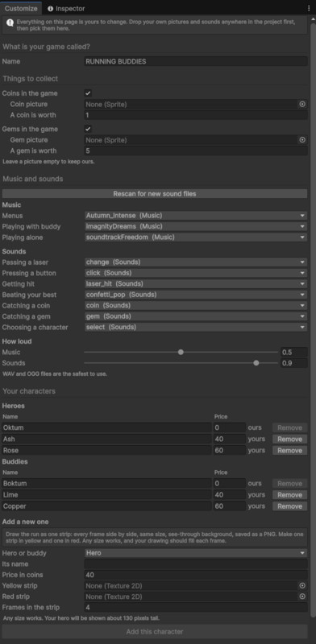
Task: Open object picker for Yellow strip
Action: [x=302, y=586]
